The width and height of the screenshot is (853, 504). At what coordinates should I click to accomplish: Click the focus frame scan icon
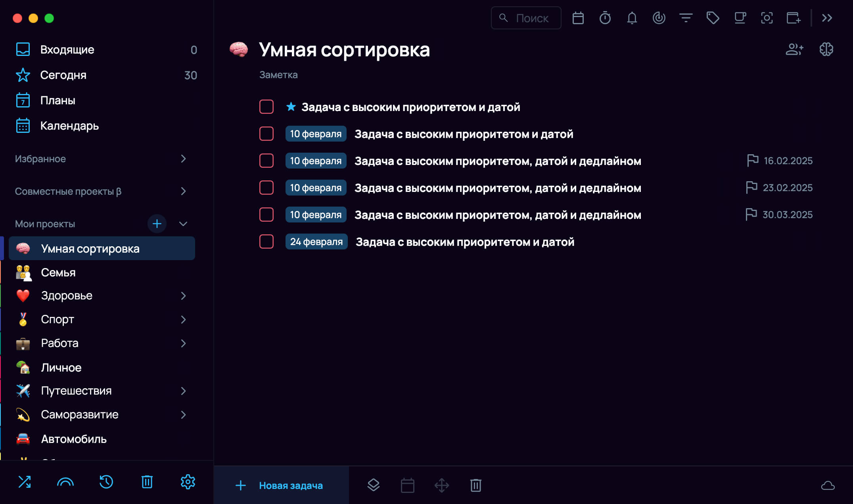(767, 18)
